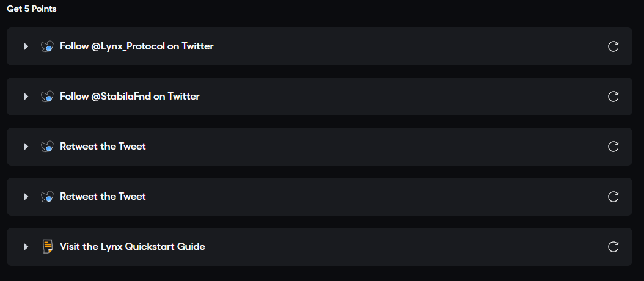Screen dimensions: 644x281
Task: Click Twitter icon on first Retweet task
Action: [x=48, y=147]
